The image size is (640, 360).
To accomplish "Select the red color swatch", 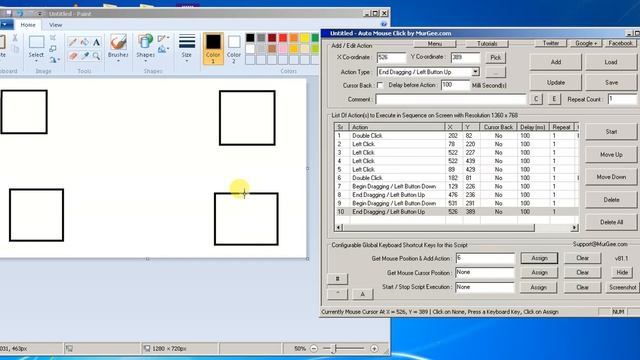I will [283, 38].
